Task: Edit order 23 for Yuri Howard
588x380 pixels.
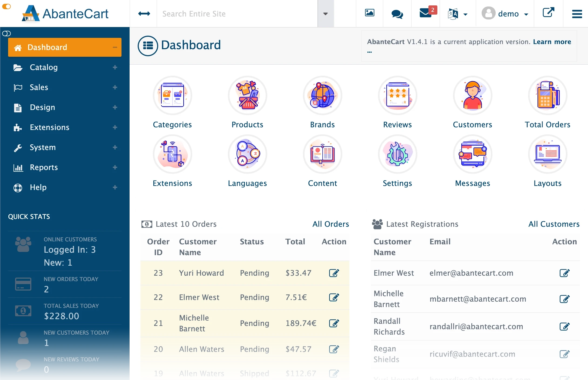Action: tap(334, 273)
